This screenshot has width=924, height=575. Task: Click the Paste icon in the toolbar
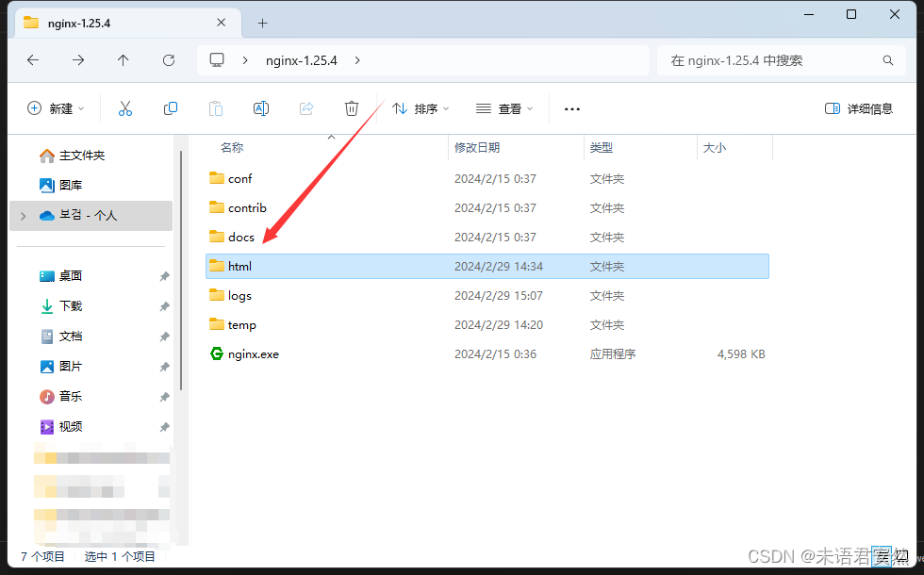(x=215, y=108)
